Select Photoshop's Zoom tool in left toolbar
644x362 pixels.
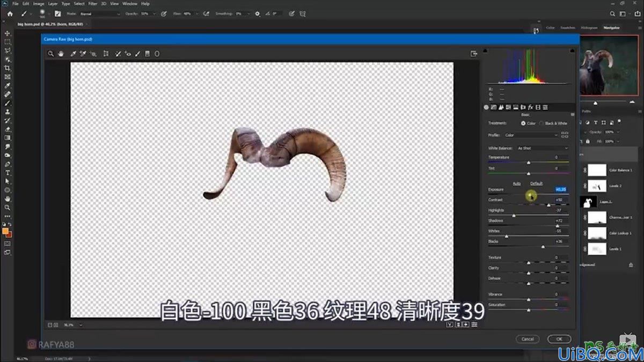click(8, 208)
